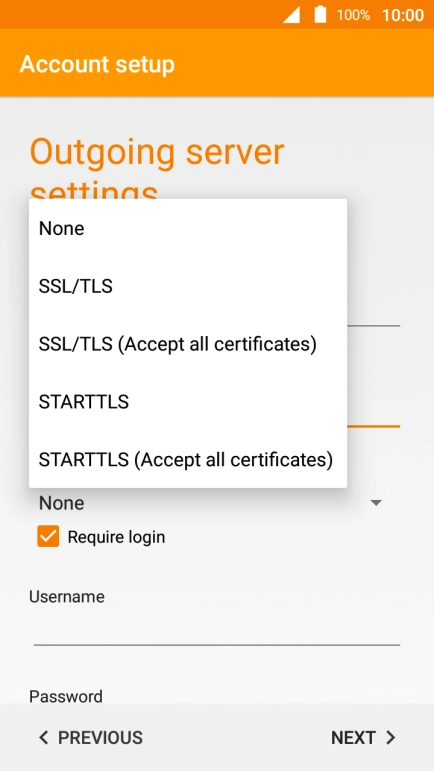434x771 pixels.
Task: Tap the 100% battery percentage
Action: pos(353,15)
